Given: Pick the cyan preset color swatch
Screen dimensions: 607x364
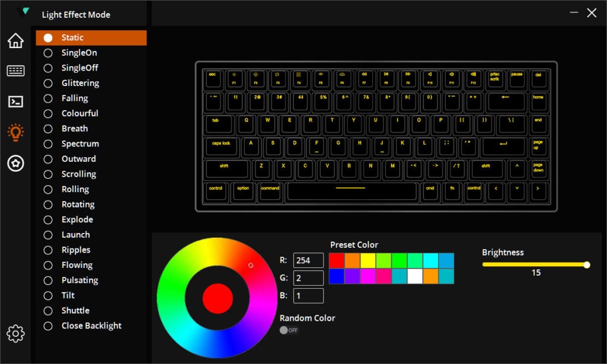Looking at the screenshot, I should [x=430, y=261].
